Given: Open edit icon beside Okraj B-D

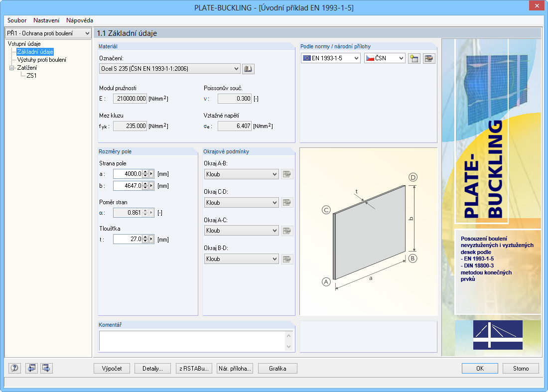Looking at the screenshot, I should point(286,259).
